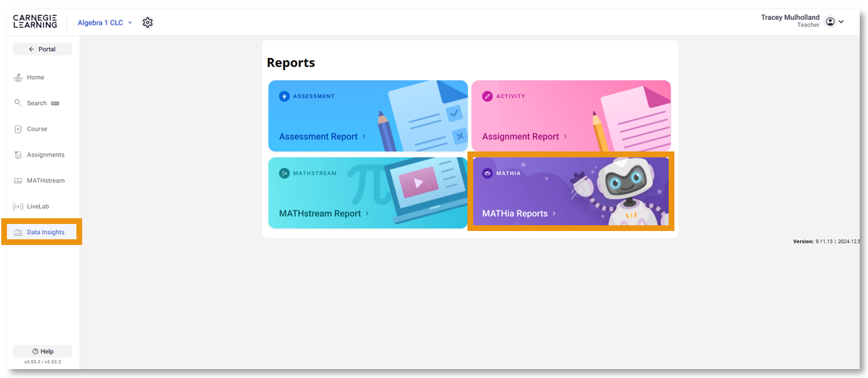This screenshot has width=868, height=378.
Task: Click the MATHia robot illustration
Action: [621, 192]
